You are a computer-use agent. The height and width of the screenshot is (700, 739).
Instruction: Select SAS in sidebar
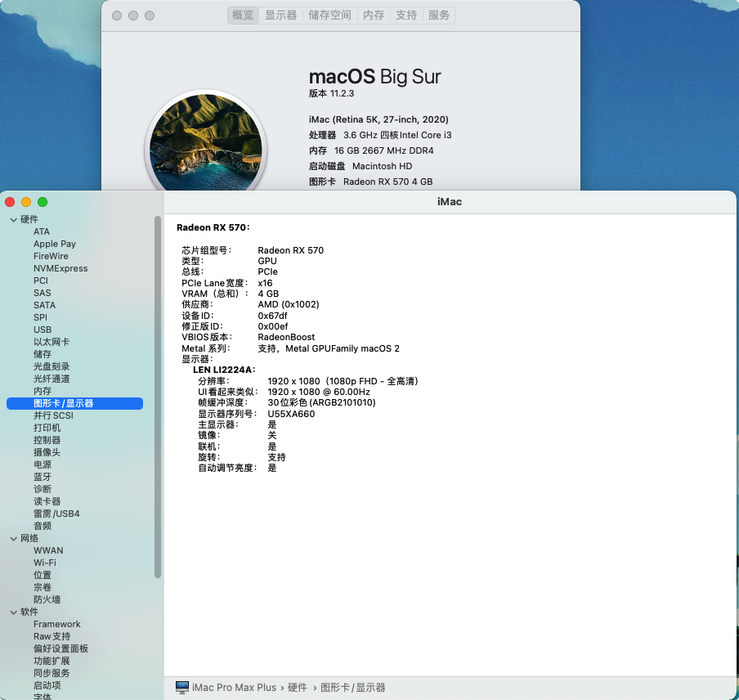pos(42,293)
